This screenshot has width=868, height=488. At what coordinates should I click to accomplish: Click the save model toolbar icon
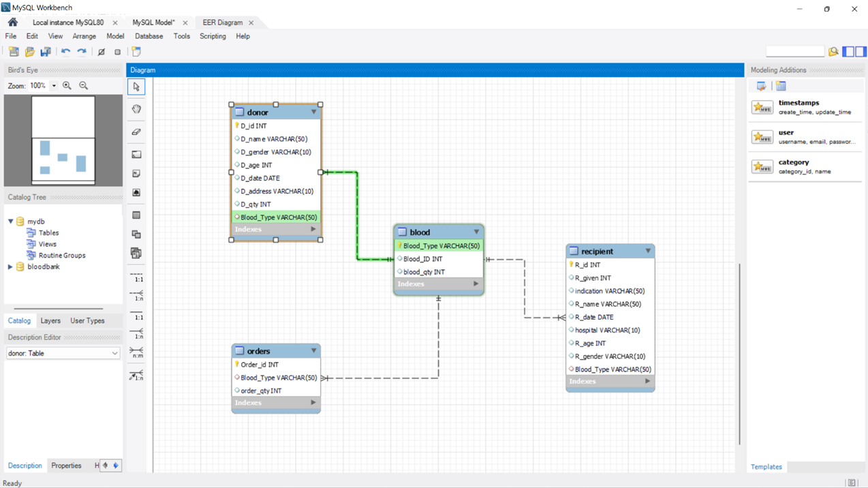click(46, 52)
